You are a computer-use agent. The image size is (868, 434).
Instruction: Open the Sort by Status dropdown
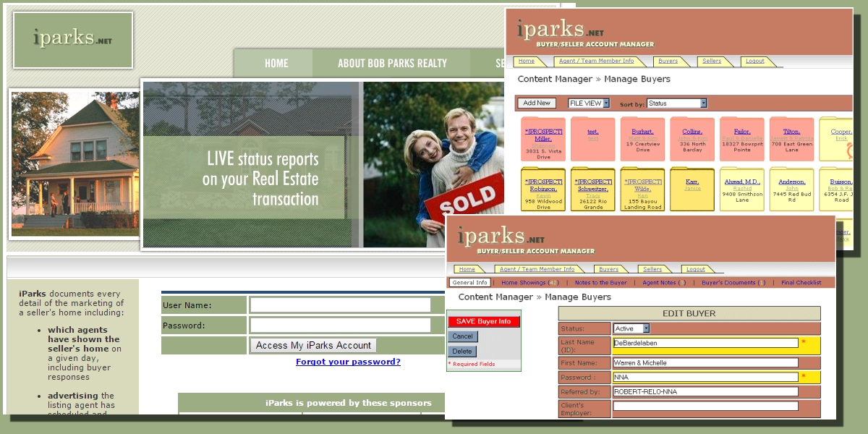pos(677,103)
